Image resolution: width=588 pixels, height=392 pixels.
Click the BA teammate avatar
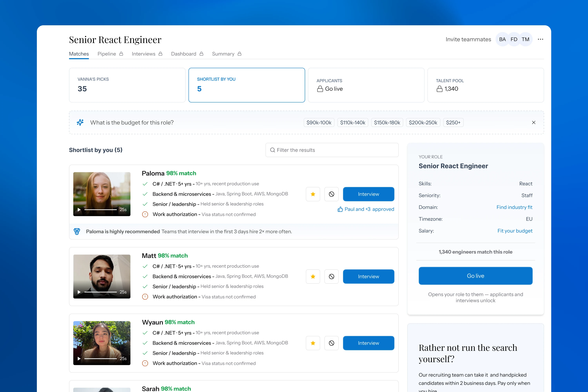pyautogui.click(x=502, y=39)
